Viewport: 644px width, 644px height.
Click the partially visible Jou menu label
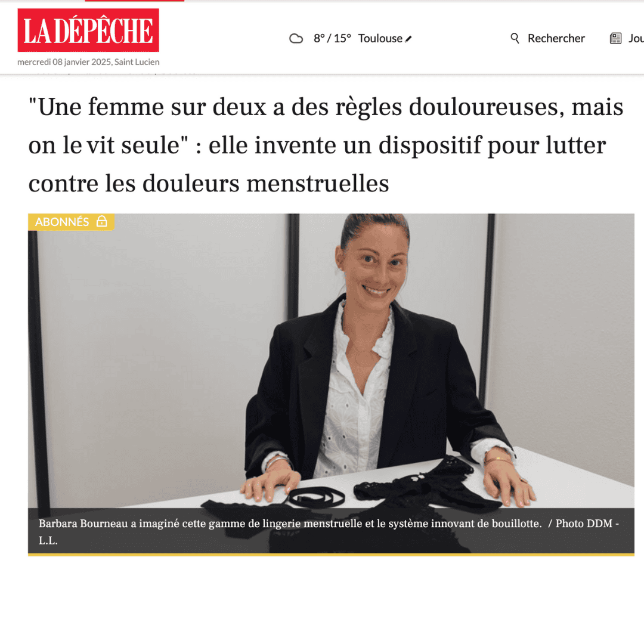coord(636,38)
